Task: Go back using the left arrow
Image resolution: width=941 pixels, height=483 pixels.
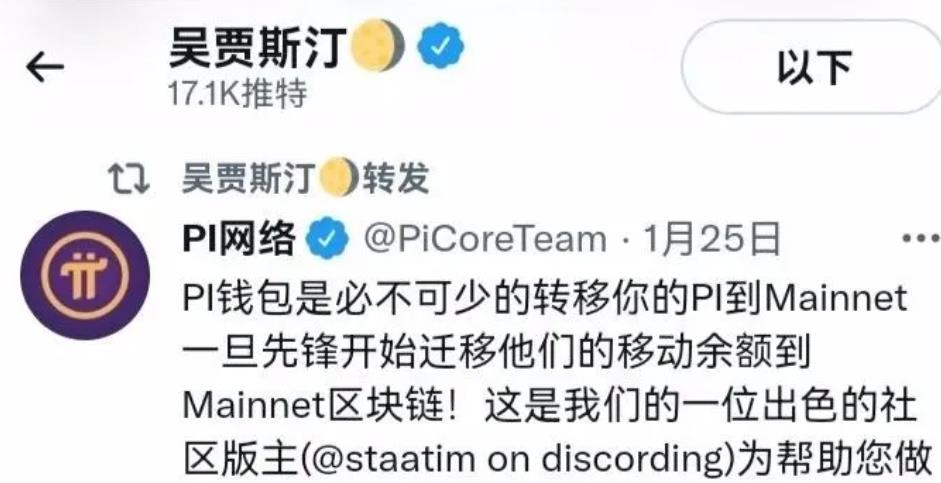Action: [x=45, y=67]
